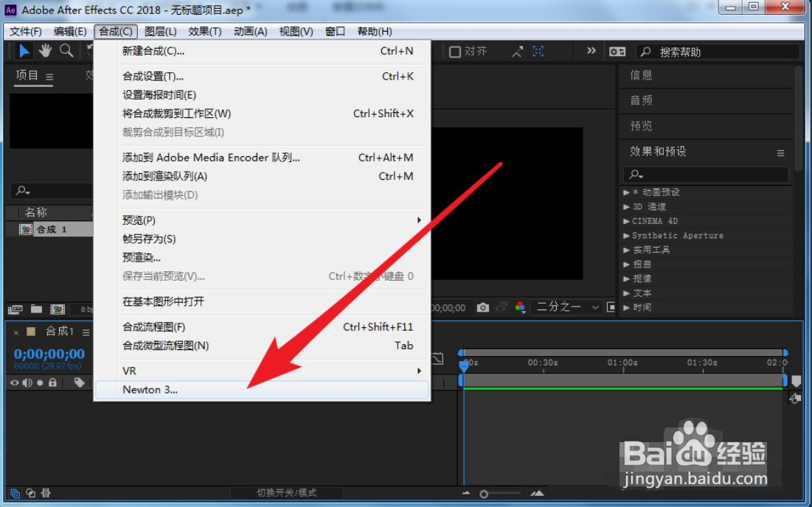Viewport: 812px width, 507px height.
Task: Click the tag label column icon
Action: click(79, 382)
